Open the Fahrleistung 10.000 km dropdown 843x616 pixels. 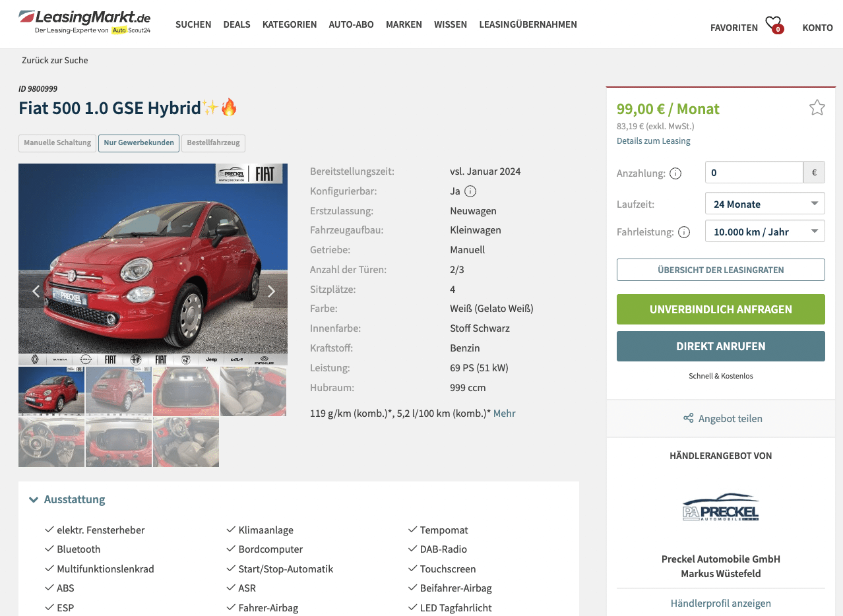[x=765, y=231]
